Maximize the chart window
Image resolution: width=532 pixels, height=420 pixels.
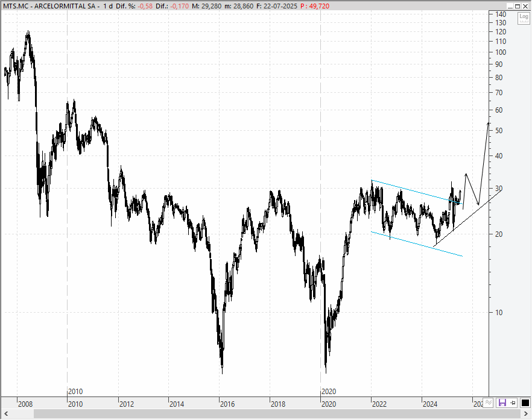pos(518,6)
